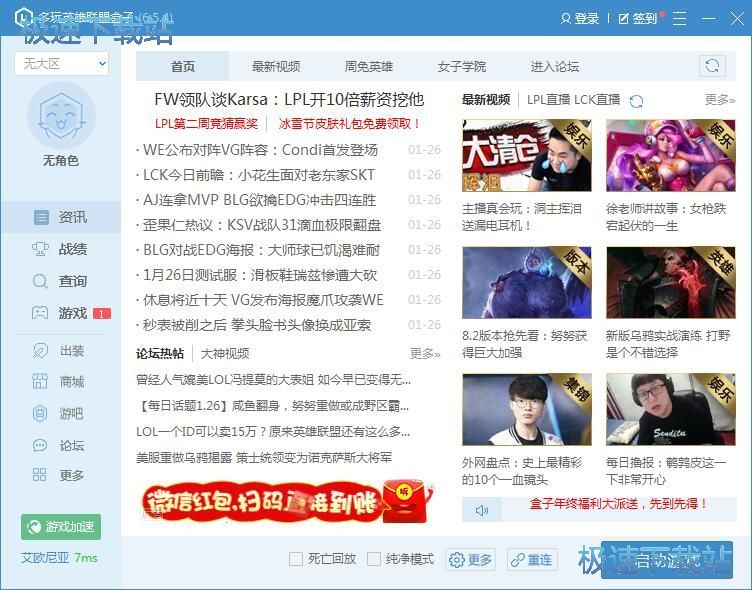The image size is (752, 590).
Task: Open news BLG对战EDG海报
Action: pos(261,250)
